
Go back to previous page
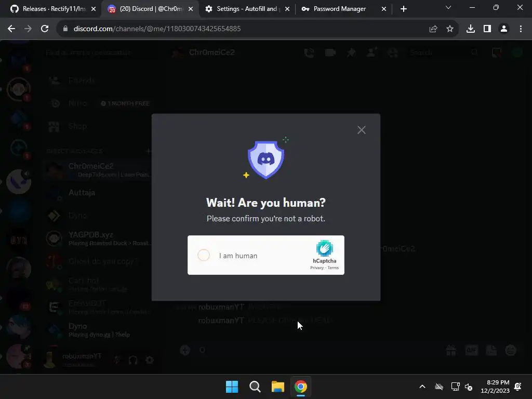coord(11,29)
